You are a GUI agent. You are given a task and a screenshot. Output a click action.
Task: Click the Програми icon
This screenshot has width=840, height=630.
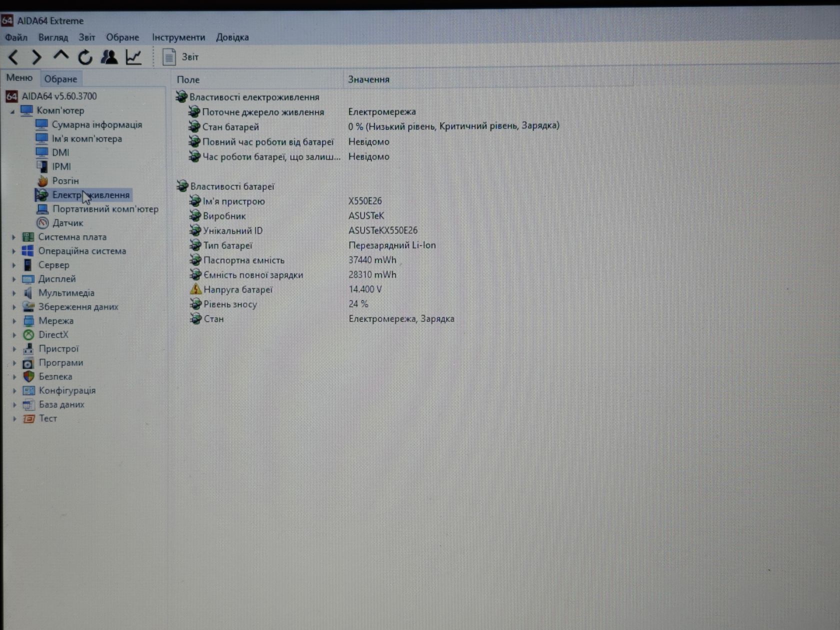coord(28,363)
